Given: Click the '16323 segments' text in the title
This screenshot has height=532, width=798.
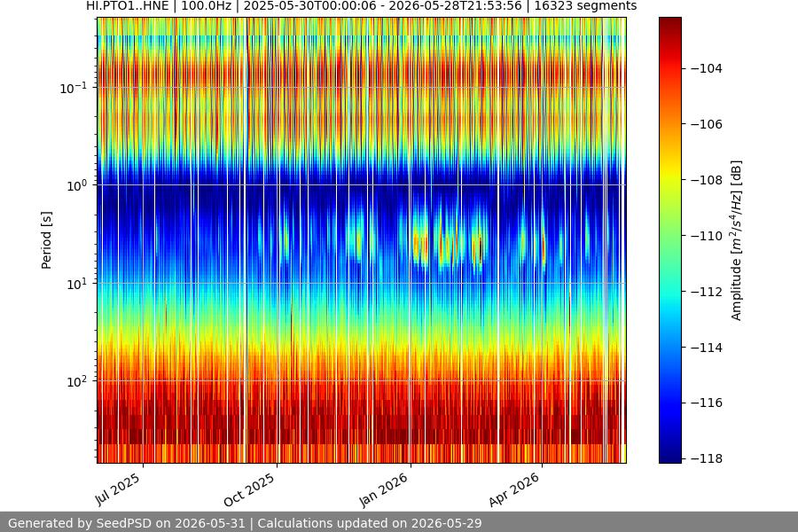Looking at the screenshot, I should [585, 5].
